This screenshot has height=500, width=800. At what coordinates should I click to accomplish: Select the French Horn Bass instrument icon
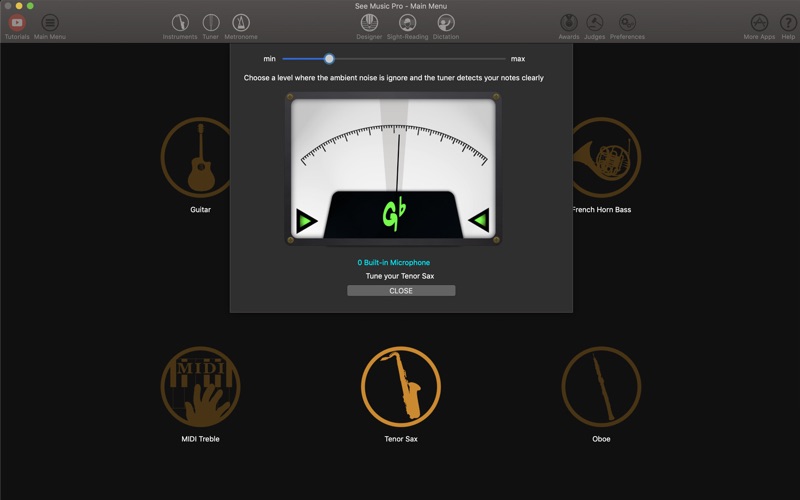coord(606,158)
